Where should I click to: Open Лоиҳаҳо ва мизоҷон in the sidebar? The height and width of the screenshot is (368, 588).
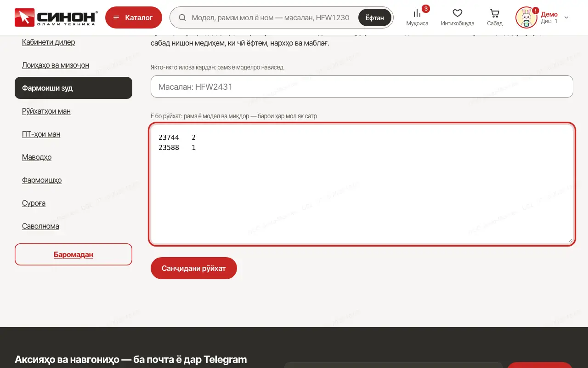point(56,65)
